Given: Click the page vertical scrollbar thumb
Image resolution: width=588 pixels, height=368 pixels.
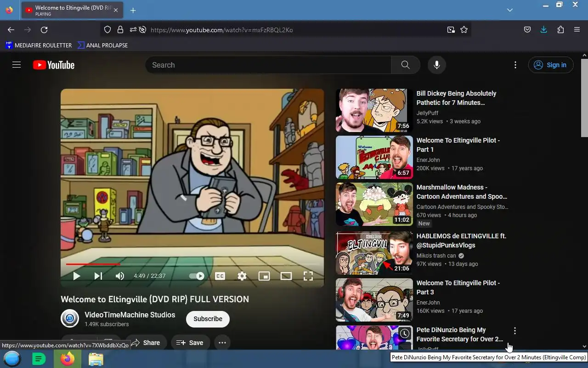Looking at the screenshot, I should coord(584,98).
